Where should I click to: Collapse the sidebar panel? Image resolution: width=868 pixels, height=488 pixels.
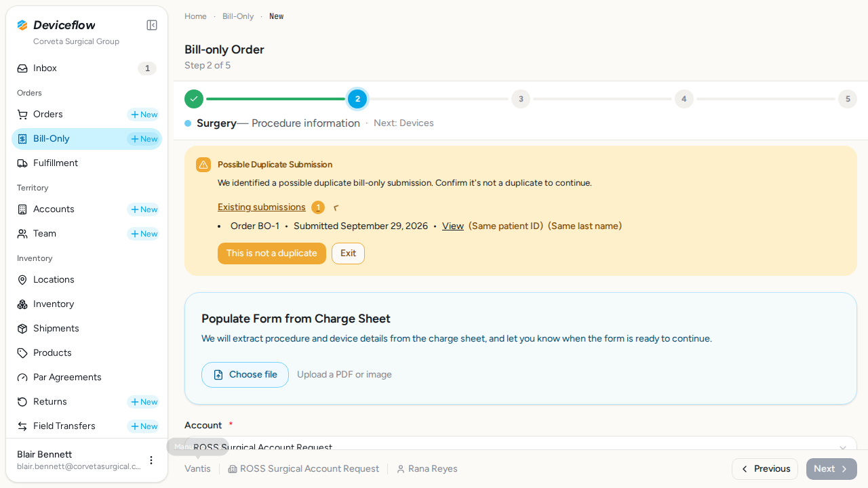[x=152, y=25]
